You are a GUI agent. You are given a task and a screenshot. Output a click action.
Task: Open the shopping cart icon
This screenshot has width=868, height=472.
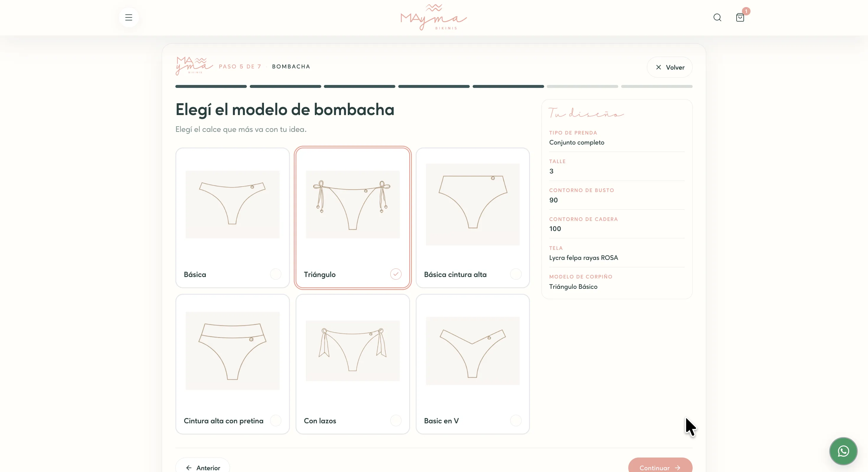[740, 17]
